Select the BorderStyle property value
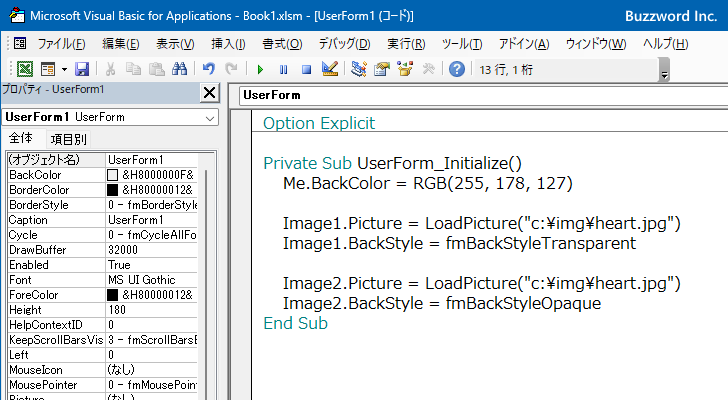728x400 pixels. pyautogui.click(x=152, y=205)
